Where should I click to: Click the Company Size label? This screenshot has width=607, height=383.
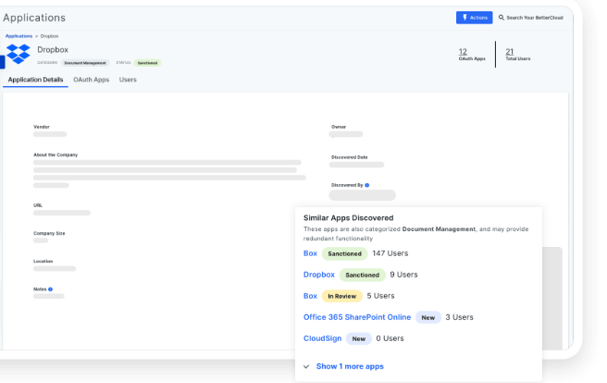coord(49,234)
